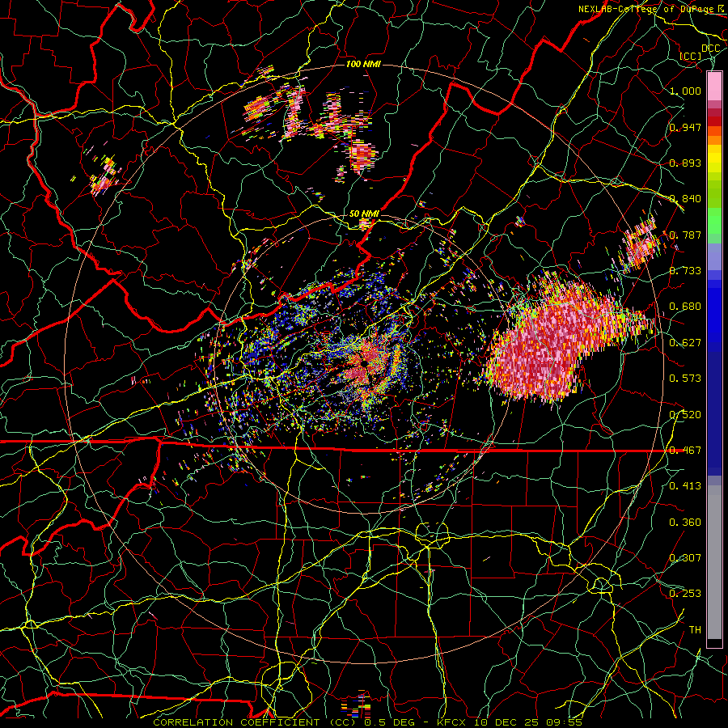Click the 0.733 color scale value

click(x=685, y=271)
